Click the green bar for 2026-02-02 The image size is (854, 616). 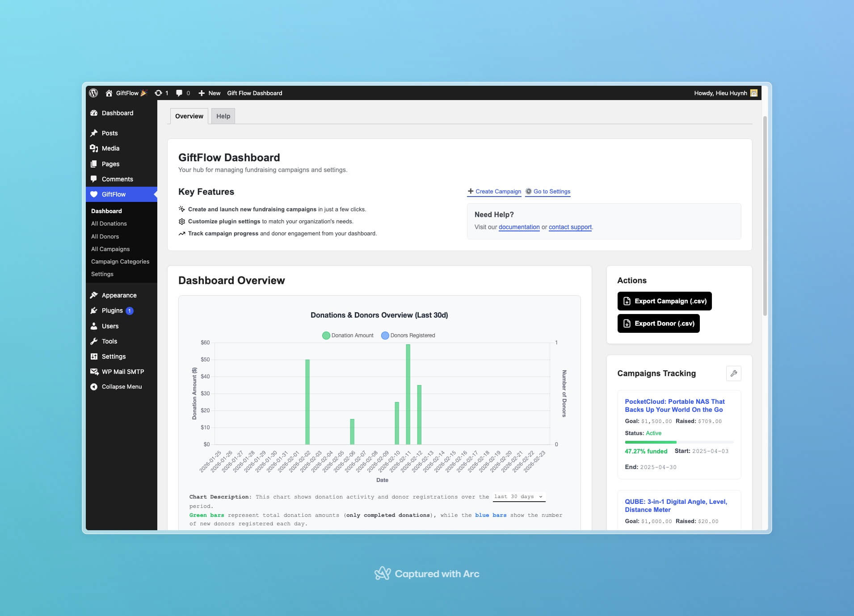(307, 402)
